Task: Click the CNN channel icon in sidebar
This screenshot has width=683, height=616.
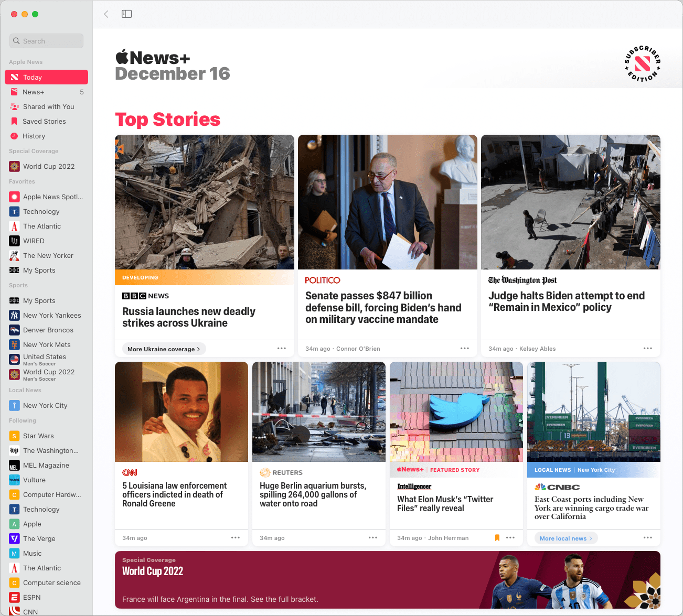Action: pyautogui.click(x=14, y=611)
